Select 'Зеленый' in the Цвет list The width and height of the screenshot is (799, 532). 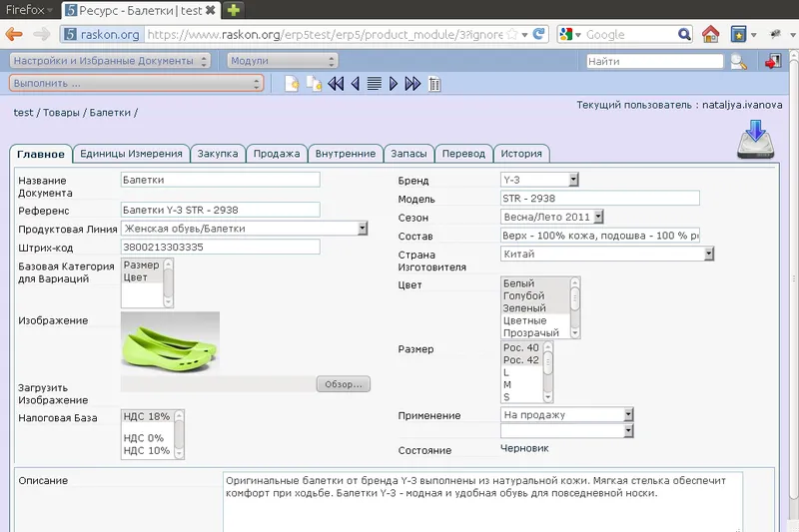[x=524, y=308]
